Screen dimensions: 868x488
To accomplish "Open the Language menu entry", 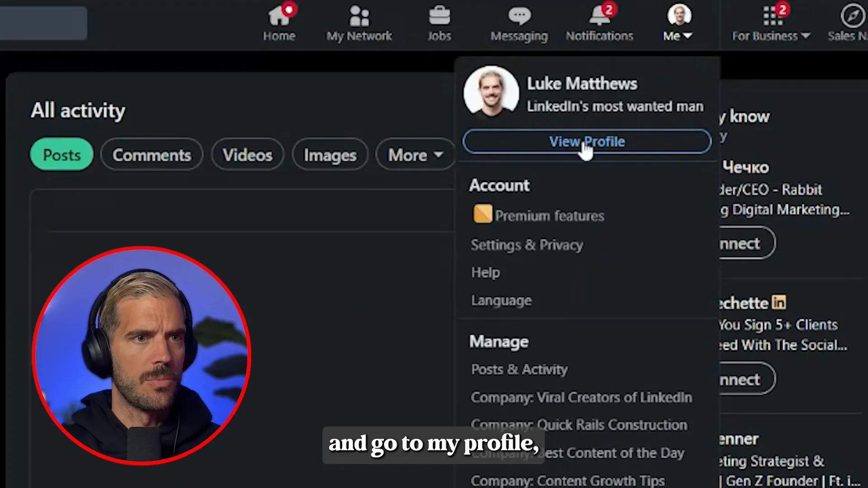I will pyautogui.click(x=501, y=300).
